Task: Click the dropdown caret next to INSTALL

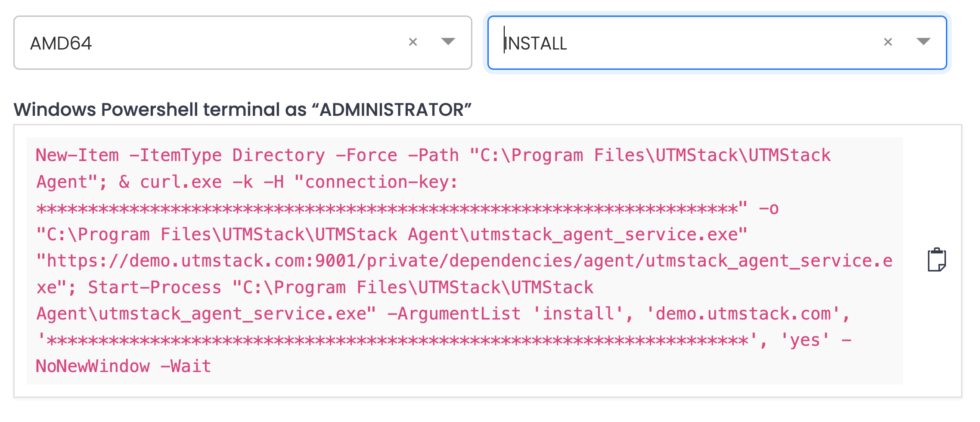Action: click(x=923, y=41)
